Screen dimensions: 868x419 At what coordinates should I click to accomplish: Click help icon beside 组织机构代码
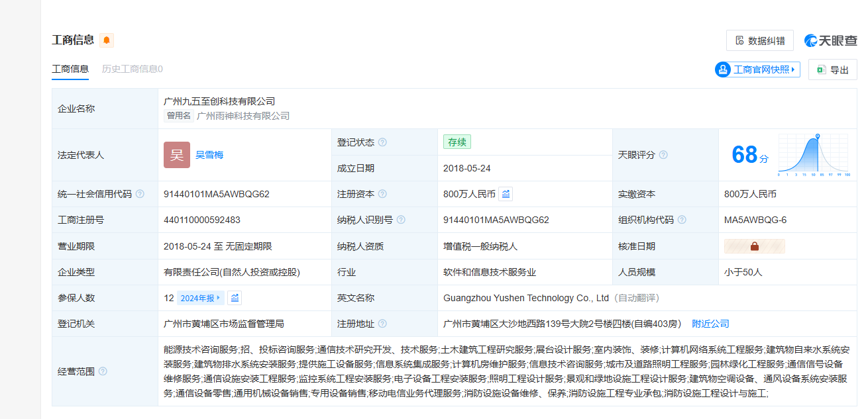[682, 220]
